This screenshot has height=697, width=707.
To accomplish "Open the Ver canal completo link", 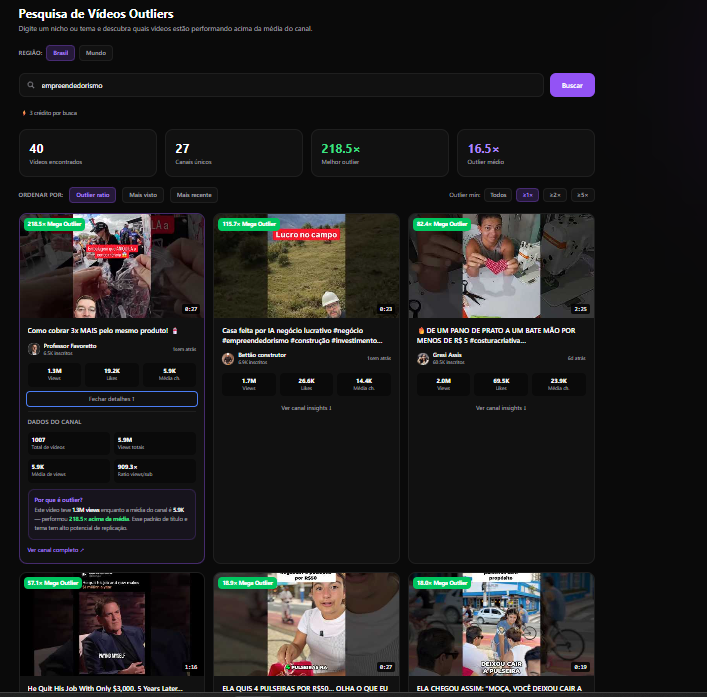I will pos(56,550).
